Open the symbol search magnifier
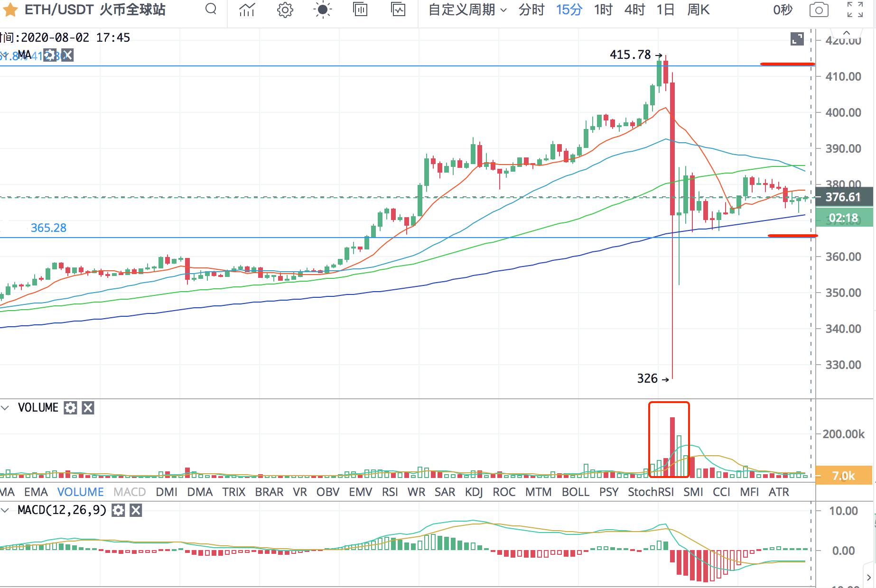Image resolution: width=876 pixels, height=588 pixels. (x=211, y=9)
